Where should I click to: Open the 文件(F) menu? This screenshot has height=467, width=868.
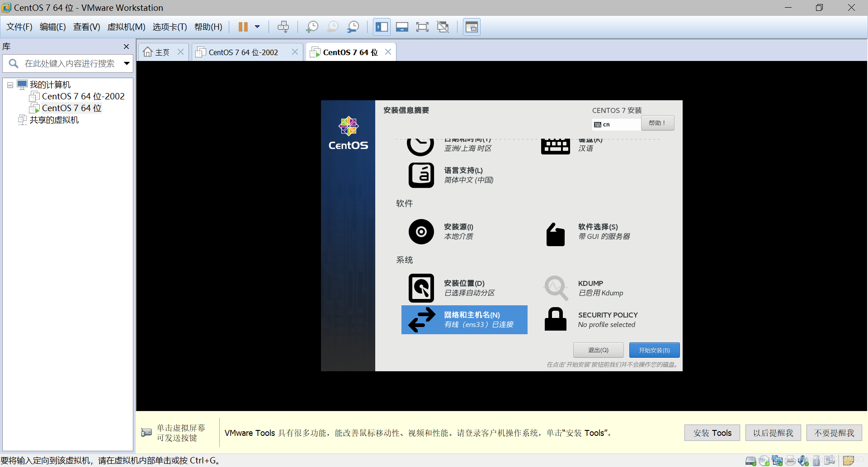[19, 27]
